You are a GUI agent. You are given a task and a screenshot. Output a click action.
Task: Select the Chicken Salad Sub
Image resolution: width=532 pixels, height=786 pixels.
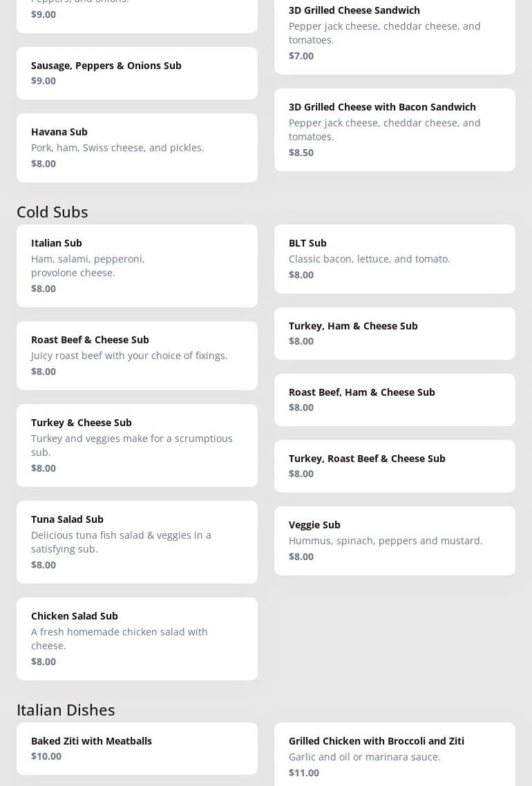(x=137, y=638)
